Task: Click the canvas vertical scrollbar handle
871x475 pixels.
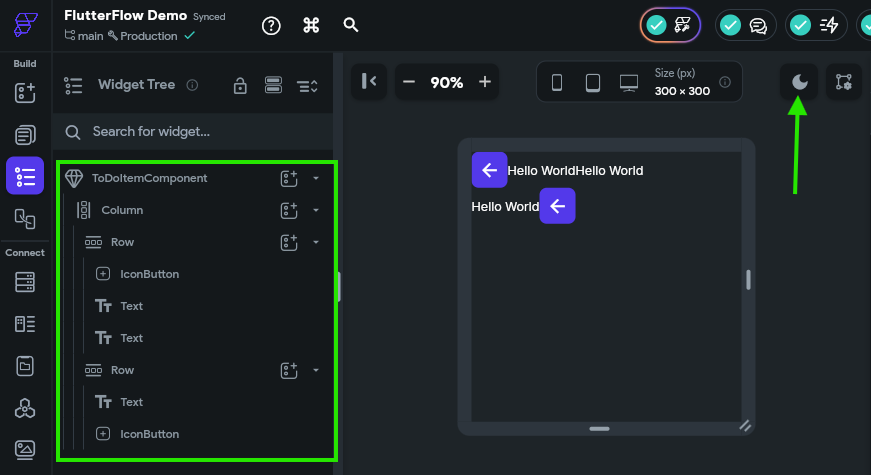Action: pos(748,280)
